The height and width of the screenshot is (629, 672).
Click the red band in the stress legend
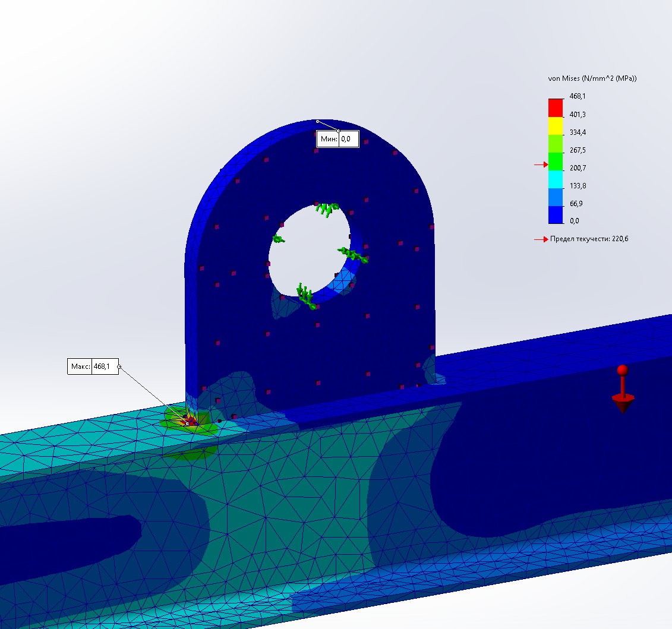coord(556,108)
